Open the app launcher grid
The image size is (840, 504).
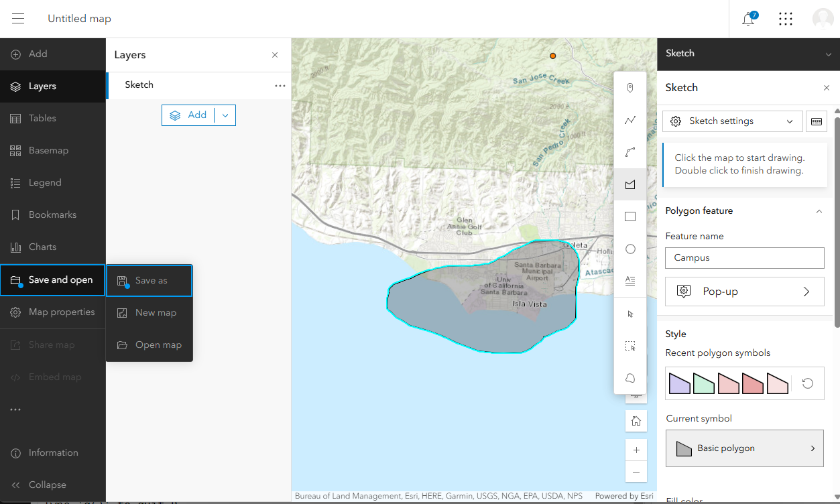[x=786, y=19]
